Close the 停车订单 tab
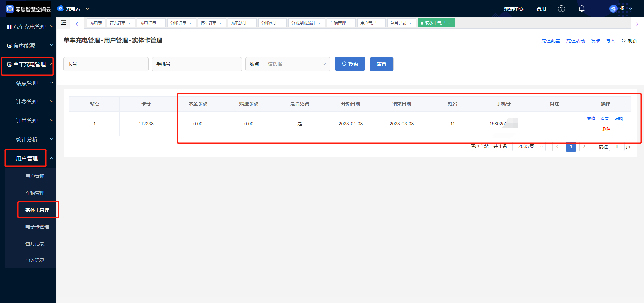Viewport: 644px width, 303px height. click(220, 23)
